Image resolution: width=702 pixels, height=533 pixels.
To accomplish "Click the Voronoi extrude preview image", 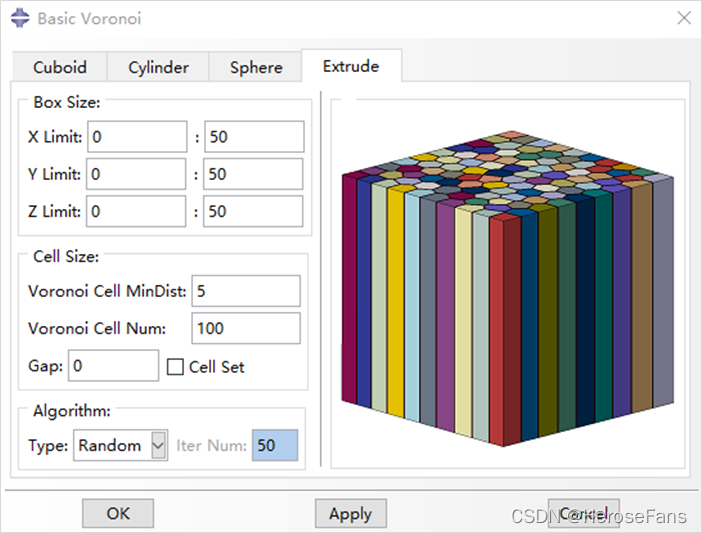I will coord(508,288).
